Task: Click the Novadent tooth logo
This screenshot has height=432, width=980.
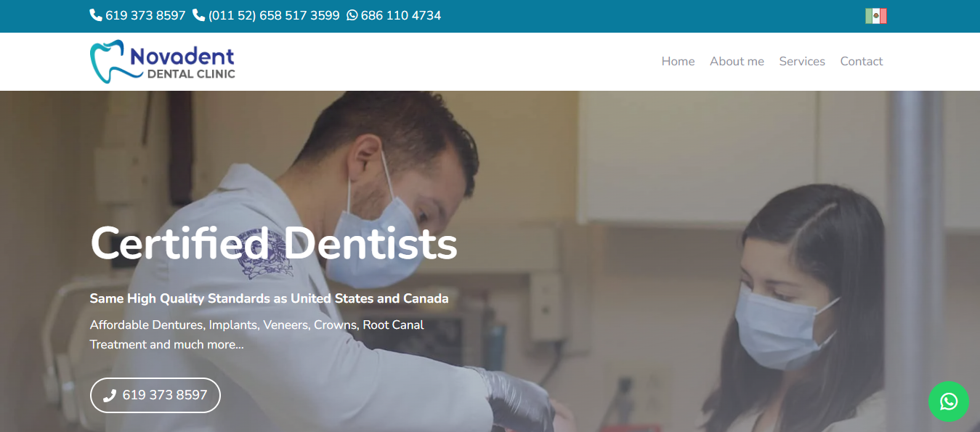Action: pyautogui.click(x=108, y=62)
